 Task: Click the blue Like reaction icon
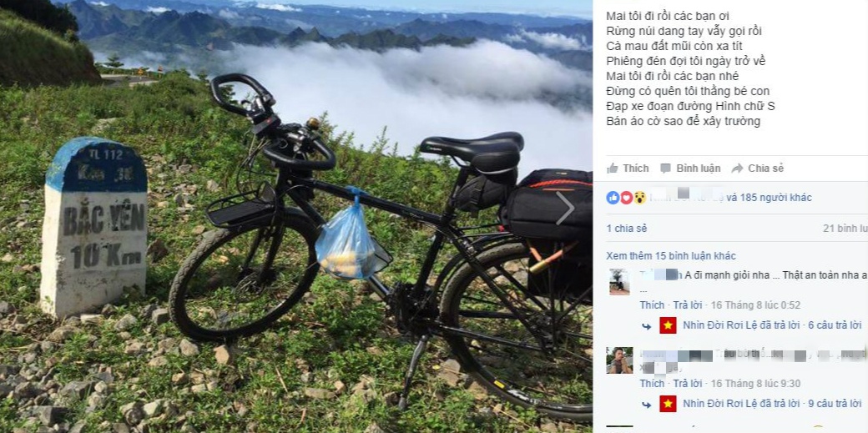point(613,198)
